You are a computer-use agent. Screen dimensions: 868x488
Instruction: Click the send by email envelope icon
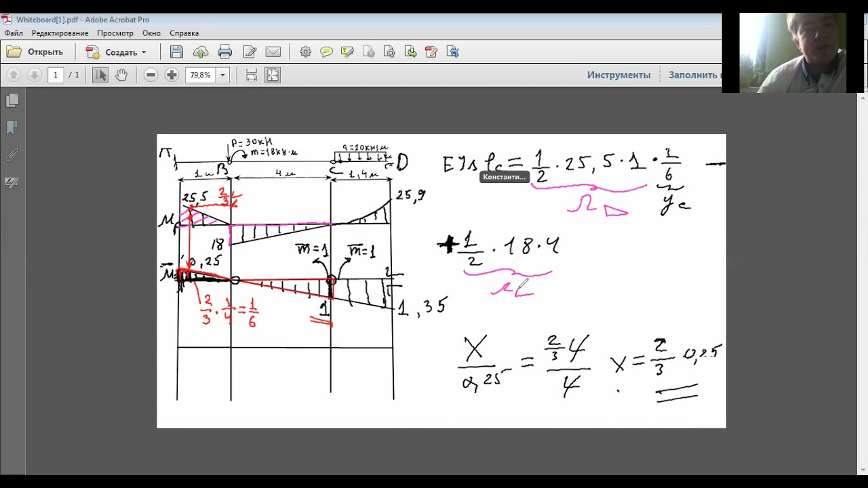pos(273,52)
